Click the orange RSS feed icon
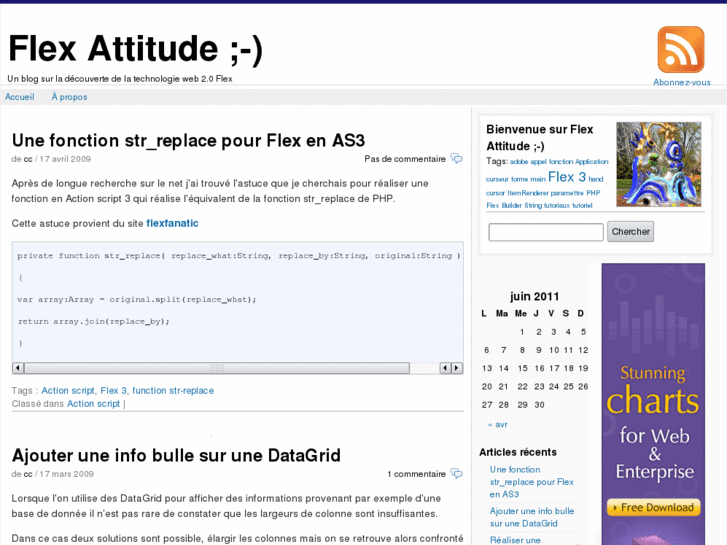 pos(681,50)
